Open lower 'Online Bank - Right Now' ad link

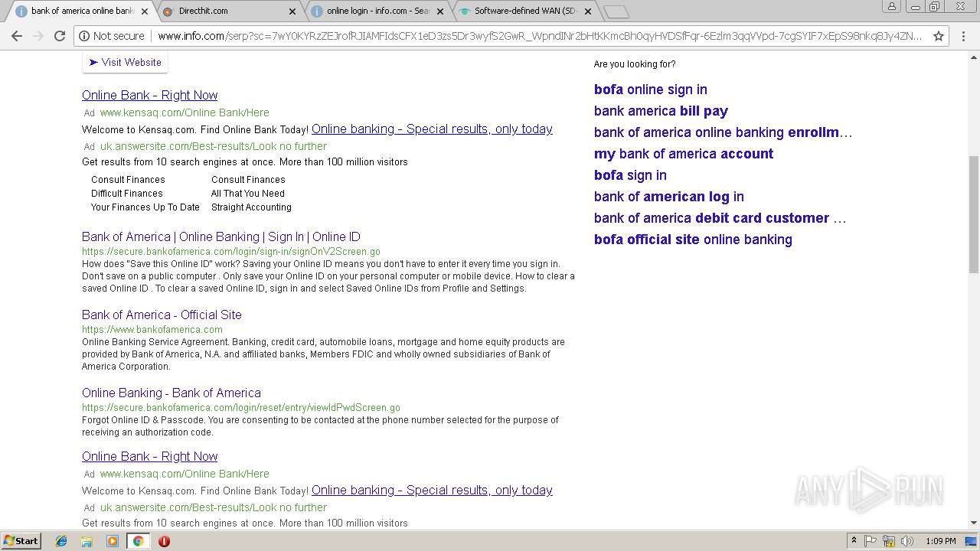150,456
